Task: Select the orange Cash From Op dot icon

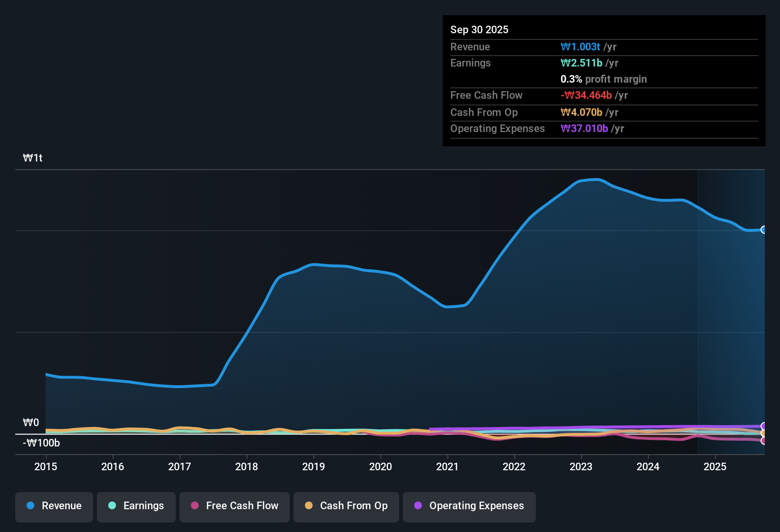Action: click(309, 506)
